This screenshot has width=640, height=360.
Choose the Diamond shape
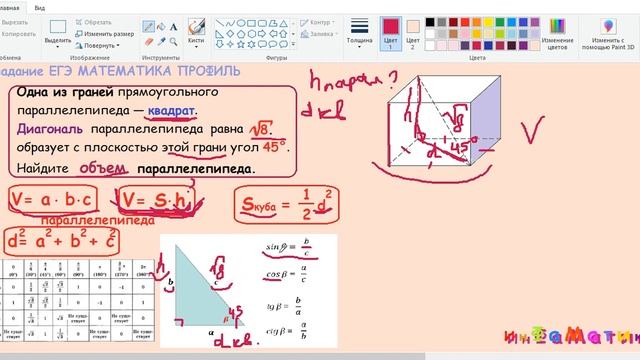[x=230, y=34]
